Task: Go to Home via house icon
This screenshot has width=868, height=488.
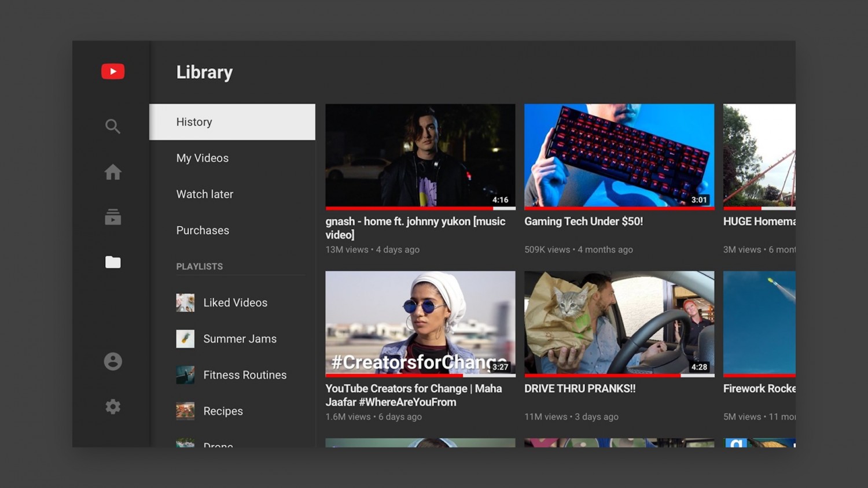Action: [x=113, y=172]
